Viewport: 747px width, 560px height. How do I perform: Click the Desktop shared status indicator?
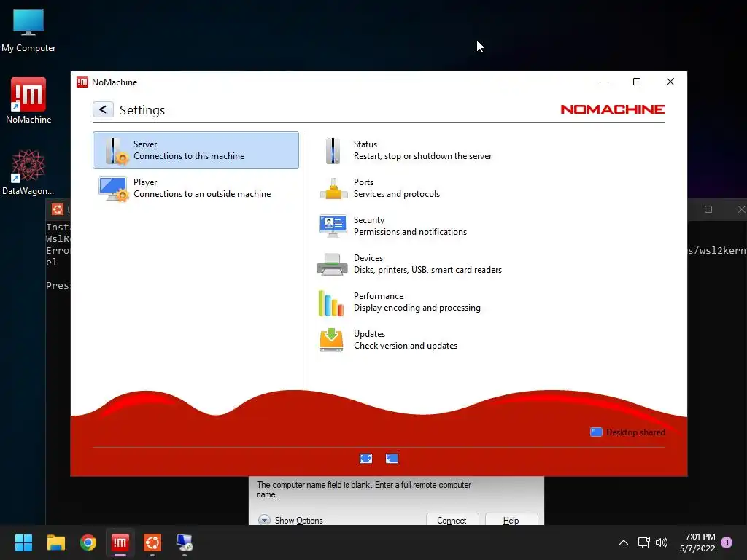click(627, 432)
